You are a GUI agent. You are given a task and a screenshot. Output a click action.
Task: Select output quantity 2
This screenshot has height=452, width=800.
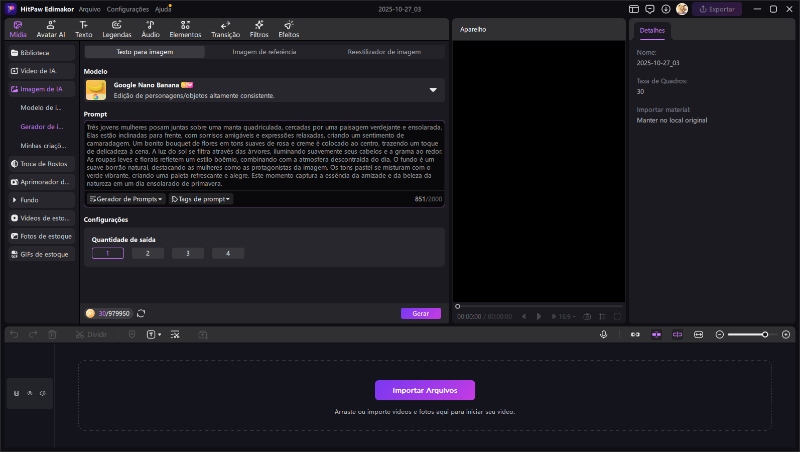coord(148,254)
